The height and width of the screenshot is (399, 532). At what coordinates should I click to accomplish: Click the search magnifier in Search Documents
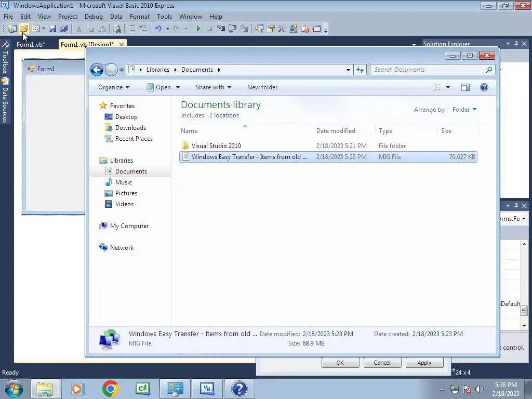point(489,70)
